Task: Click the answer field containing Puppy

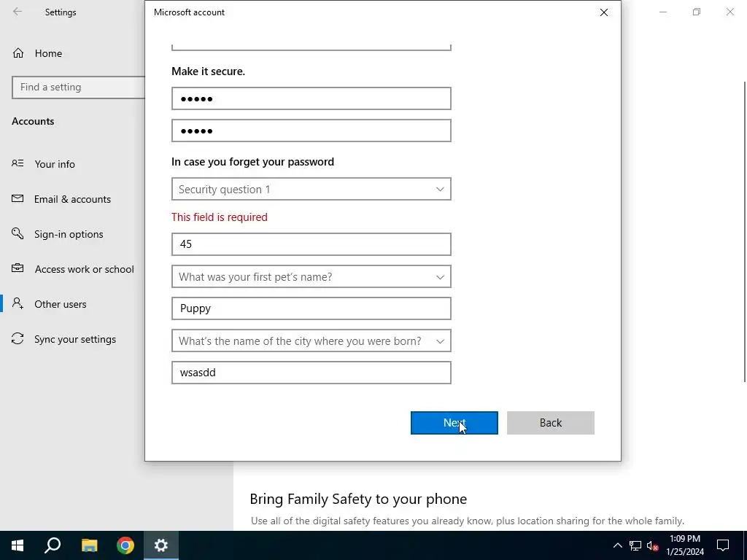Action: pos(311,308)
